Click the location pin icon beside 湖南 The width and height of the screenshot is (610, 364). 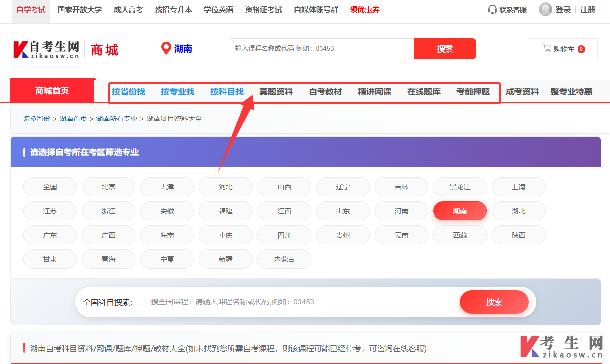click(x=166, y=48)
